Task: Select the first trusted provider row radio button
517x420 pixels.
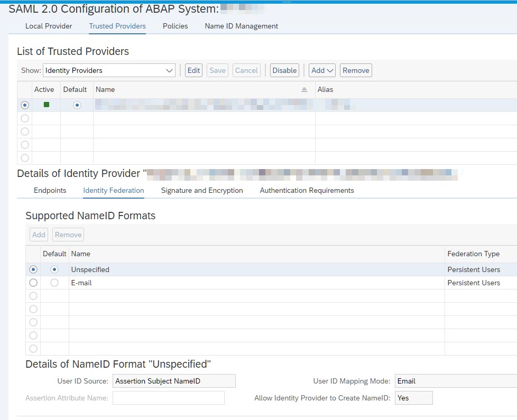Action: point(25,105)
